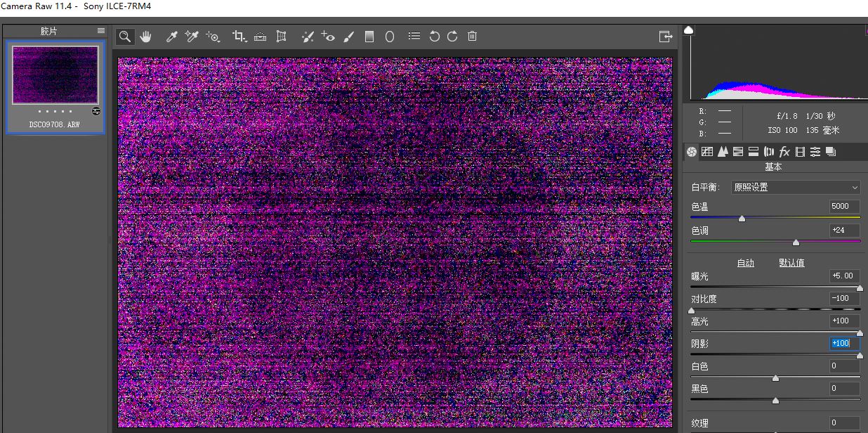Open the Red Eye Removal tool

click(328, 37)
